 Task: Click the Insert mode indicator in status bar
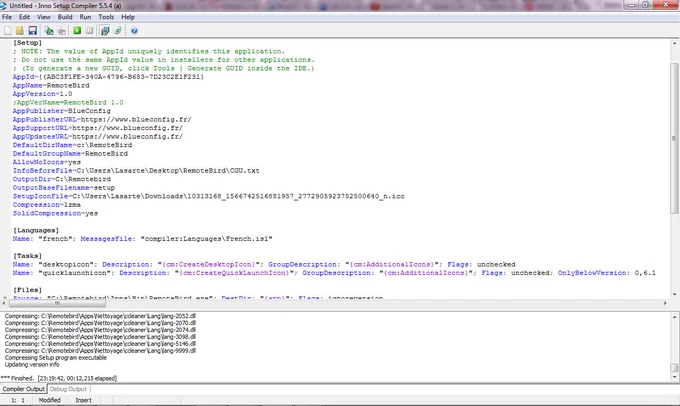coord(83,400)
